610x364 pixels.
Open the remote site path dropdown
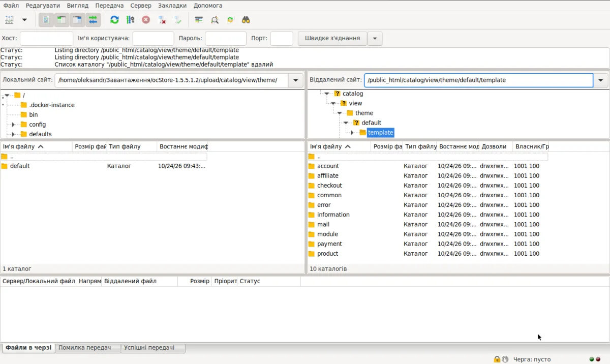point(601,80)
